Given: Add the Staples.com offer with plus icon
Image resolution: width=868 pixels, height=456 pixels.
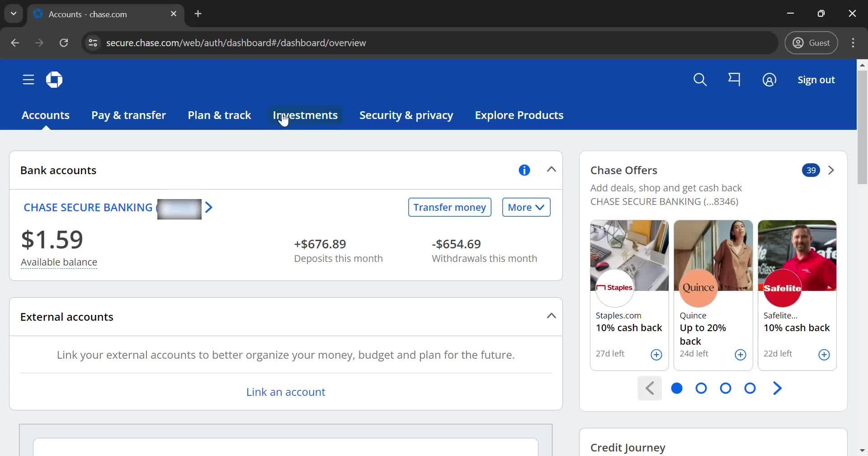Looking at the screenshot, I should pyautogui.click(x=656, y=355).
